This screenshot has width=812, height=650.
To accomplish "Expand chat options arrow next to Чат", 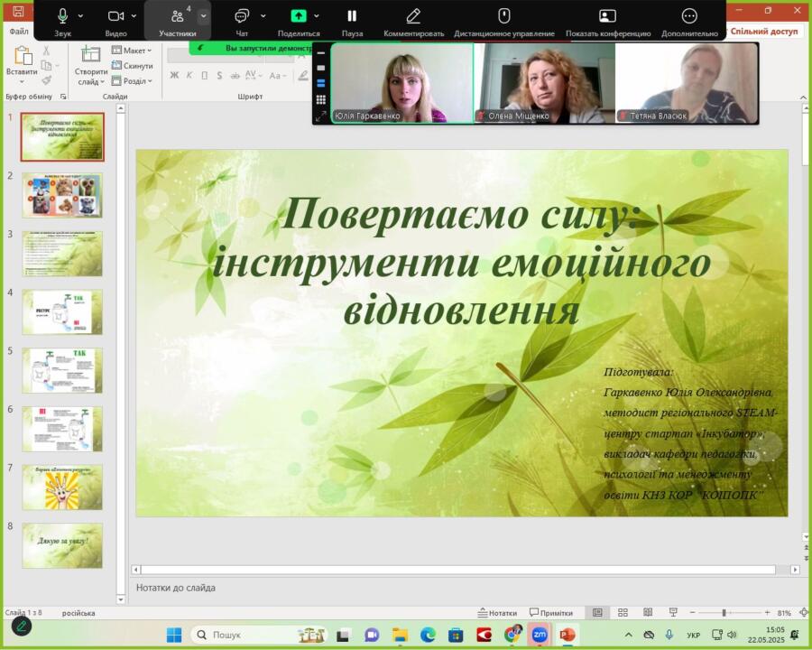I will point(263,16).
